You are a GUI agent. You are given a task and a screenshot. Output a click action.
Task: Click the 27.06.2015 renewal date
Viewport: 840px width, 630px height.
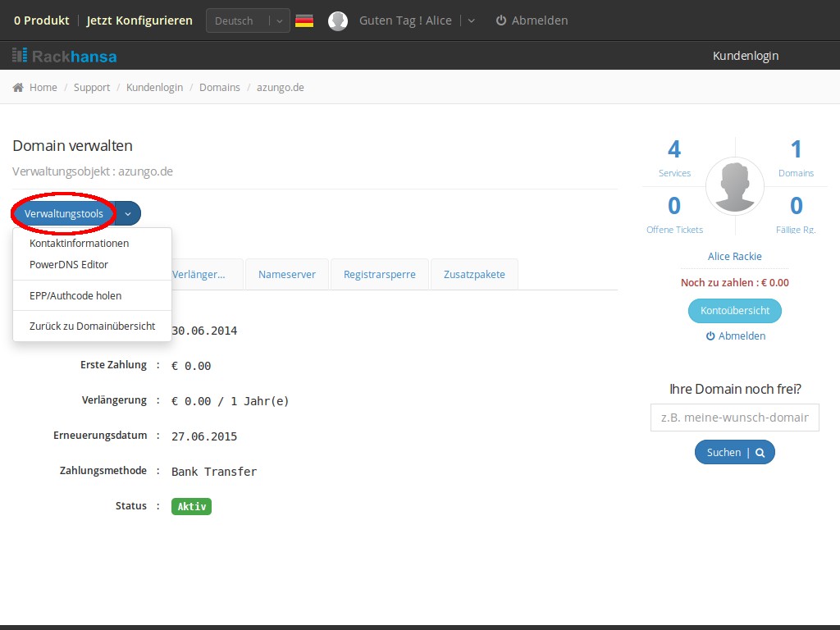204,436
